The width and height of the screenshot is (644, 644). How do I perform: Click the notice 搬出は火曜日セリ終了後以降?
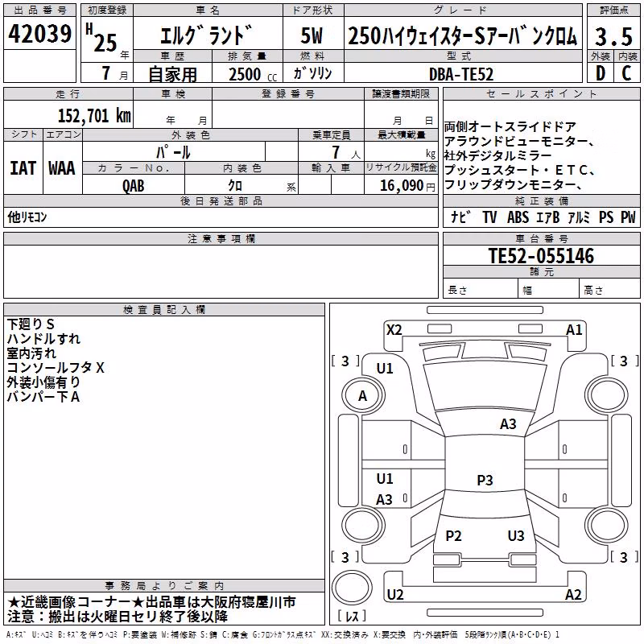point(118,617)
